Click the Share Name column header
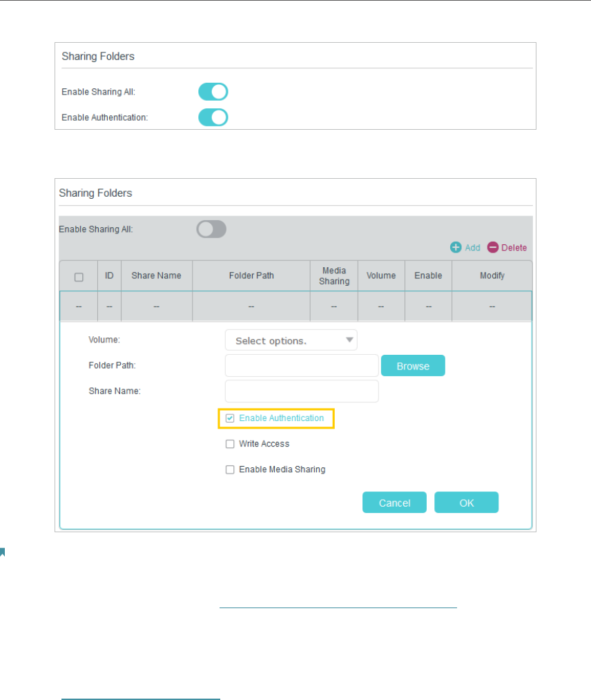Viewport: 591px width, 700px height. tap(156, 276)
